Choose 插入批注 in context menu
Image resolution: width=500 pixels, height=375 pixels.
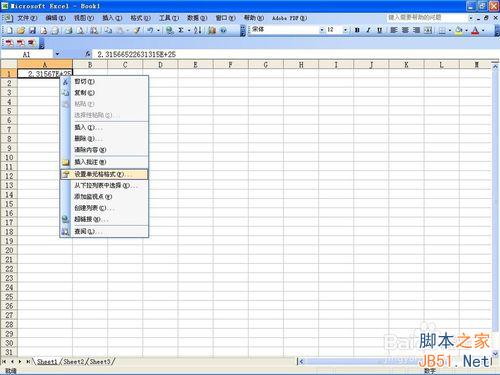104,162
